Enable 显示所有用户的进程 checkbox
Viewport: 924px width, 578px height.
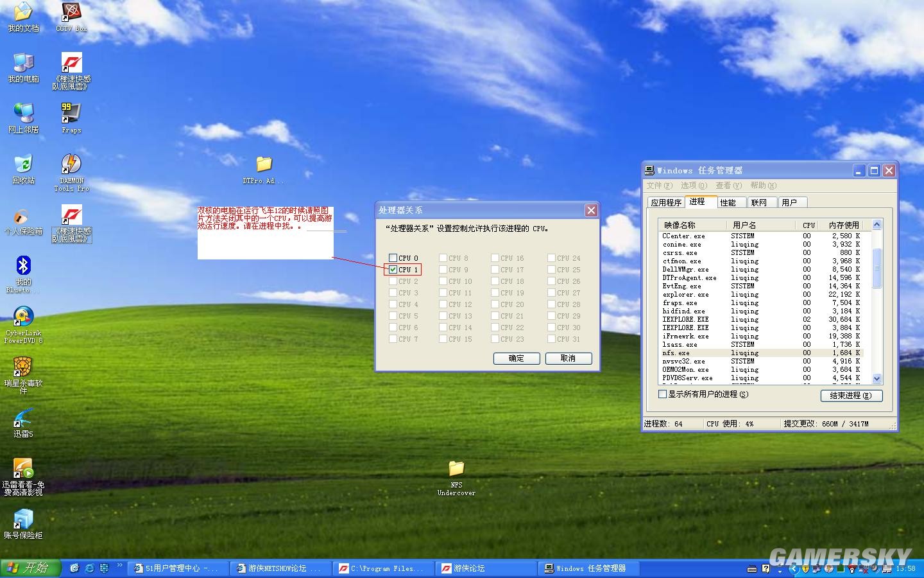[663, 394]
